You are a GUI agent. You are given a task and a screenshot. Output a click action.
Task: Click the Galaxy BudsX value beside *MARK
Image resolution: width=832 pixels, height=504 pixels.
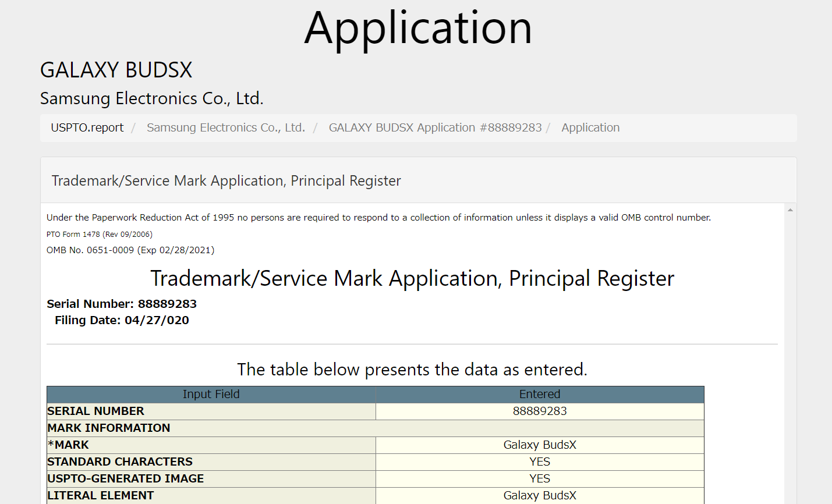coord(539,445)
